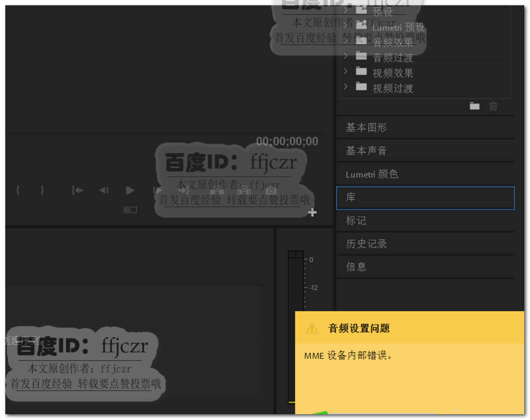Image resolution: width=530 pixels, height=420 pixels.
Task: Click the Mark Out bracket button
Action: pyautogui.click(x=42, y=190)
